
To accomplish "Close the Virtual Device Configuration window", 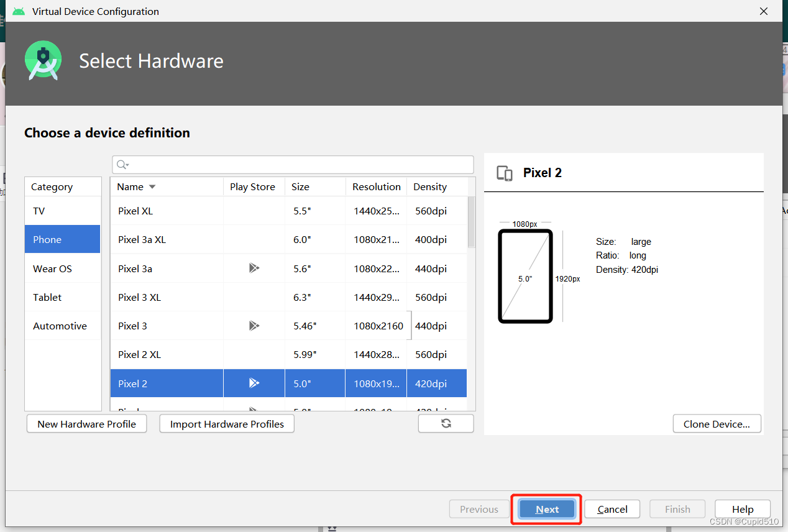I will (x=764, y=11).
